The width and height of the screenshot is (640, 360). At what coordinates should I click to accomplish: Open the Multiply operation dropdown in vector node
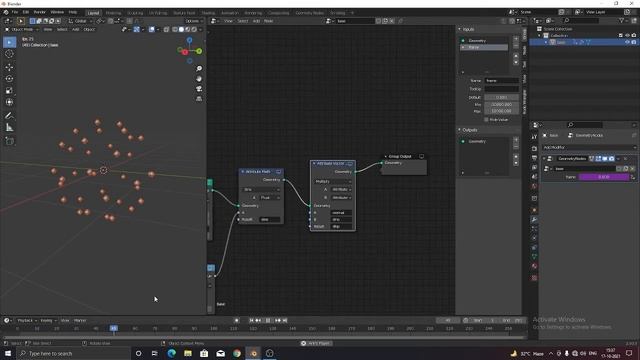(333, 181)
